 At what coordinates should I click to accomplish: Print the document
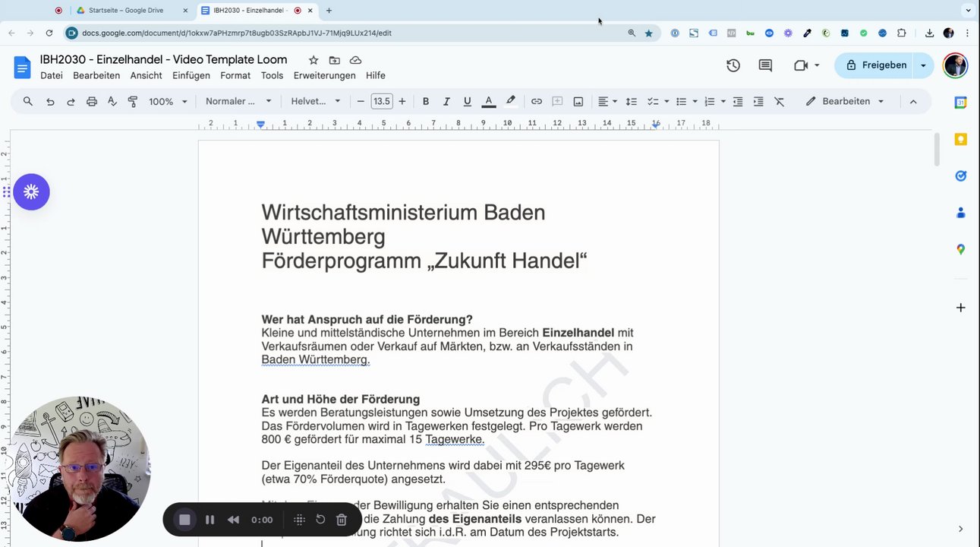coord(92,101)
